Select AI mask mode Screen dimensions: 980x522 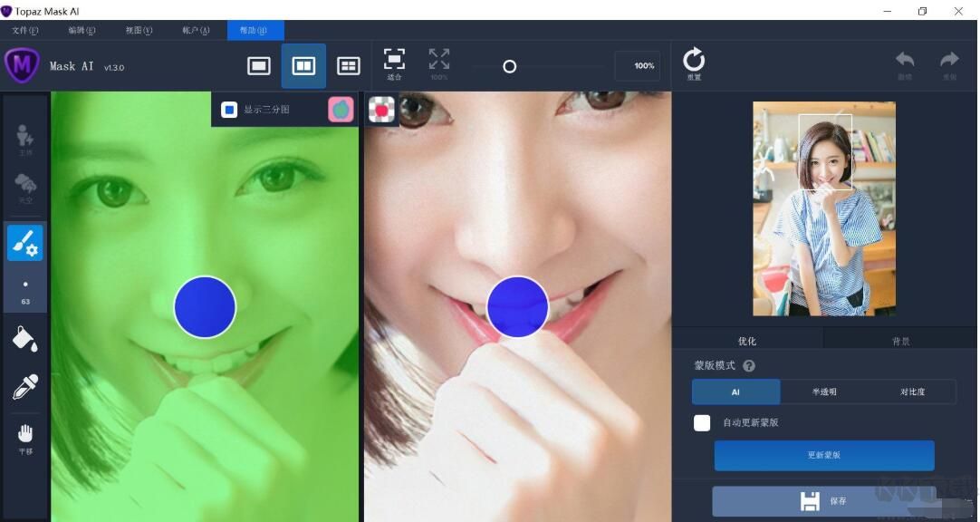pyautogui.click(x=735, y=392)
